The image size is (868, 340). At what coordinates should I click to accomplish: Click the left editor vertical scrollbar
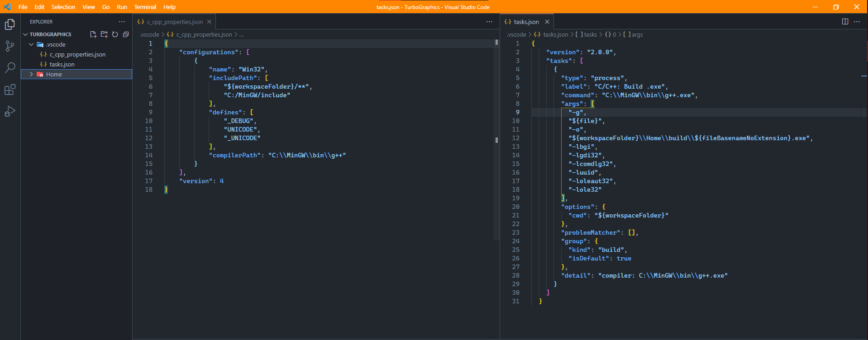(496, 140)
